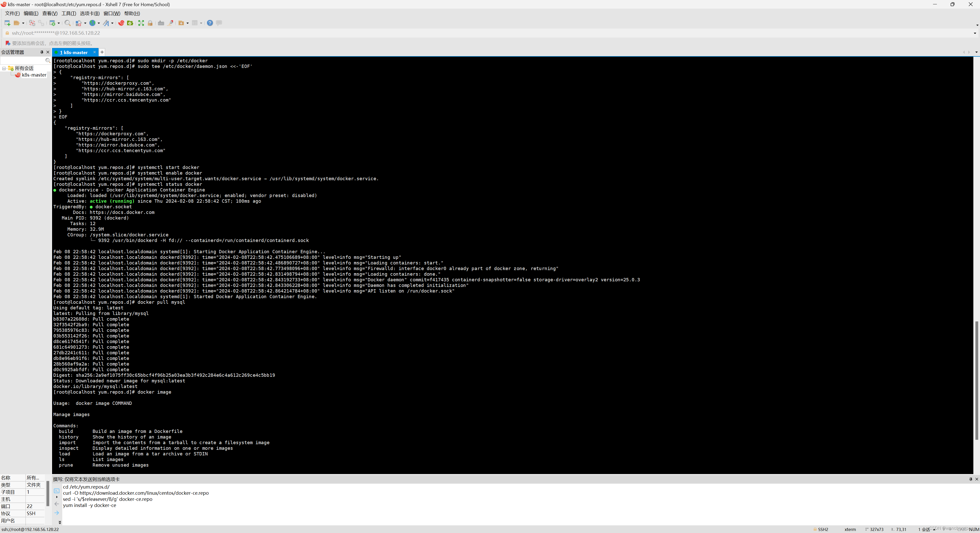Open a new session with the New icon
Viewport: 980px width, 533px height.
click(x=7, y=23)
